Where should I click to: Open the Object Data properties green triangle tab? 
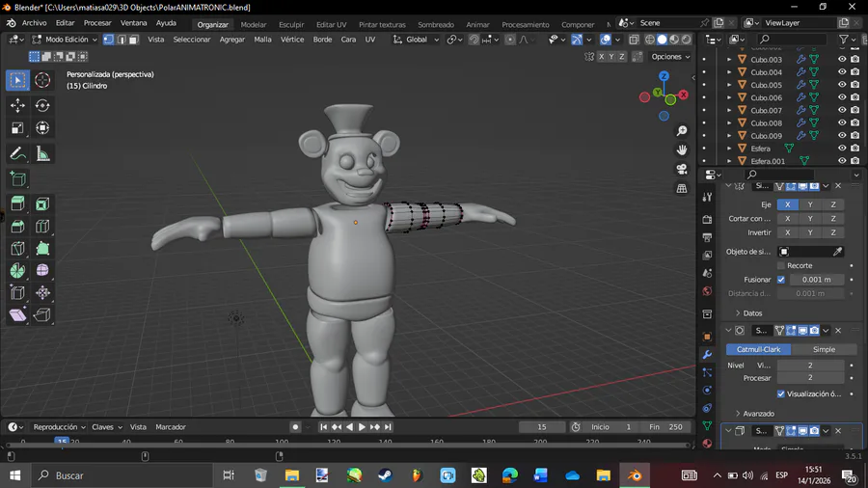point(707,425)
